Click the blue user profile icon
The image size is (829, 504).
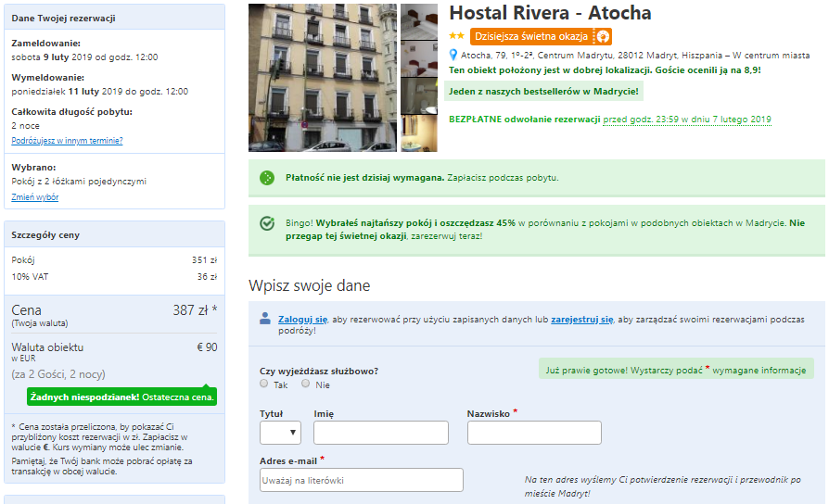tap(265, 319)
